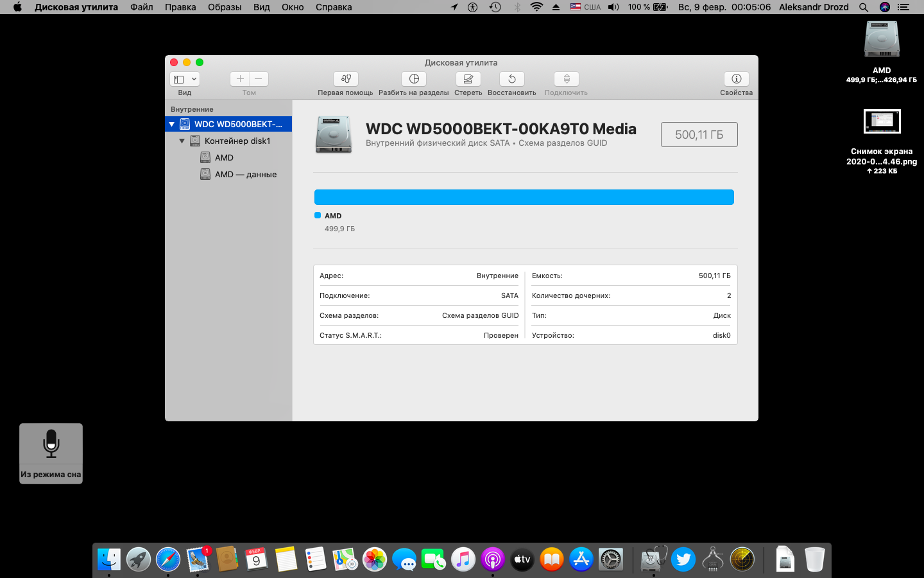Open Finder from the Dock
Viewport: 924px width, 578px height.
[109, 559]
